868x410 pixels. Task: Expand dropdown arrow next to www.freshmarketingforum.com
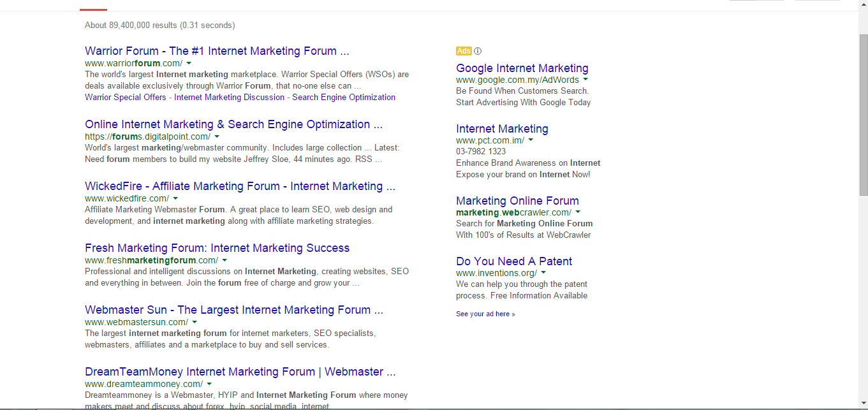[224, 261]
